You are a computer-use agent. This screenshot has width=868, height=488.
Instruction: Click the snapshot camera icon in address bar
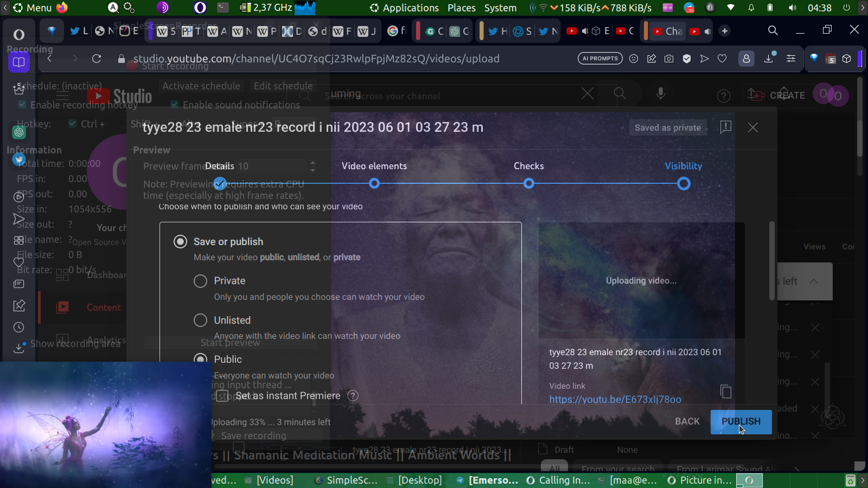pos(669,59)
